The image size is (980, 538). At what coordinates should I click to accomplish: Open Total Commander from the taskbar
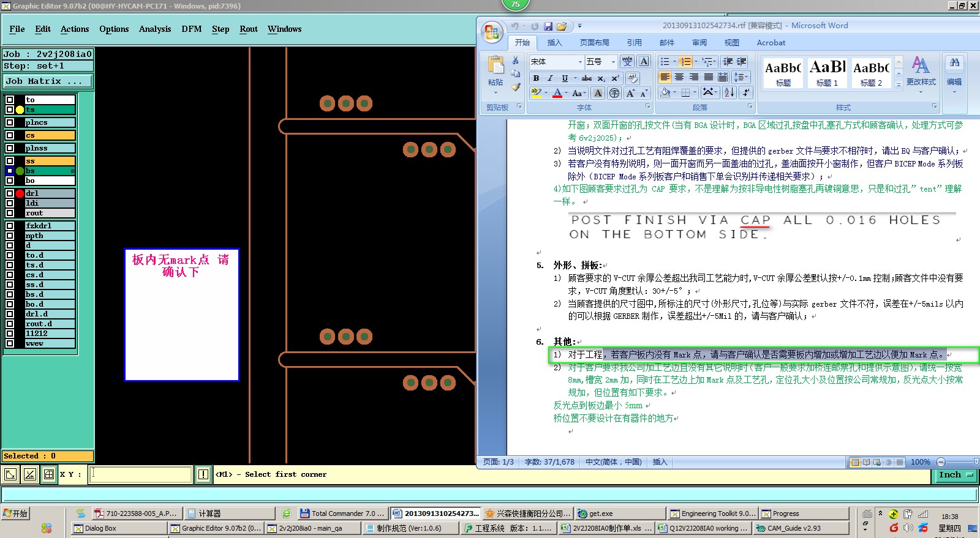tap(342, 514)
